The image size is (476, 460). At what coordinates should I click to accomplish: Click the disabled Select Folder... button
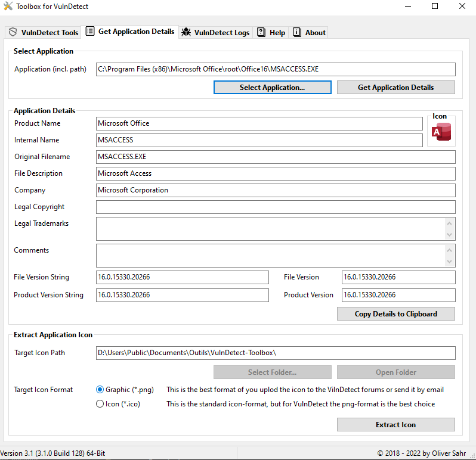coord(273,372)
